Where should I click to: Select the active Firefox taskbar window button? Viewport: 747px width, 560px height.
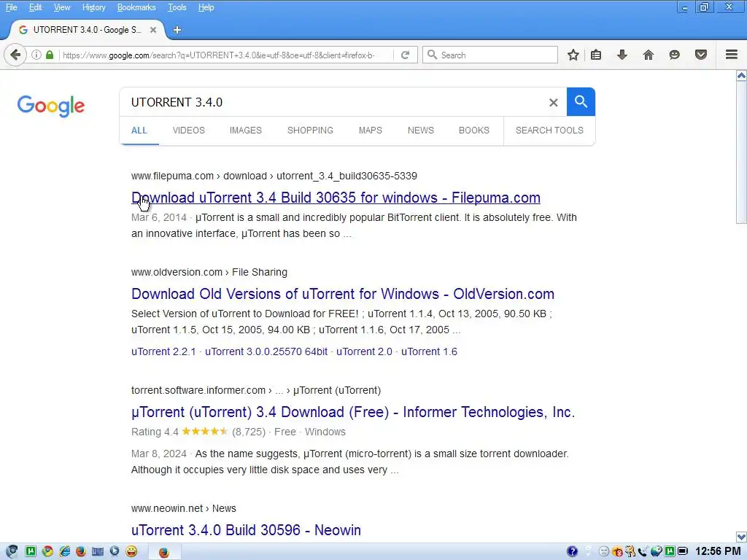pyautogui.click(x=164, y=552)
